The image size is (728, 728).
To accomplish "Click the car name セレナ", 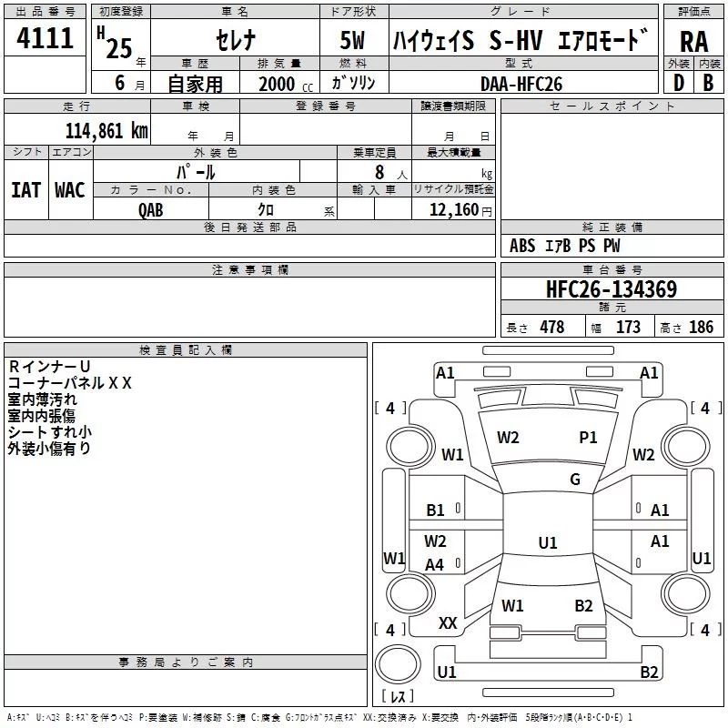I will pyautogui.click(x=236, y=39).
